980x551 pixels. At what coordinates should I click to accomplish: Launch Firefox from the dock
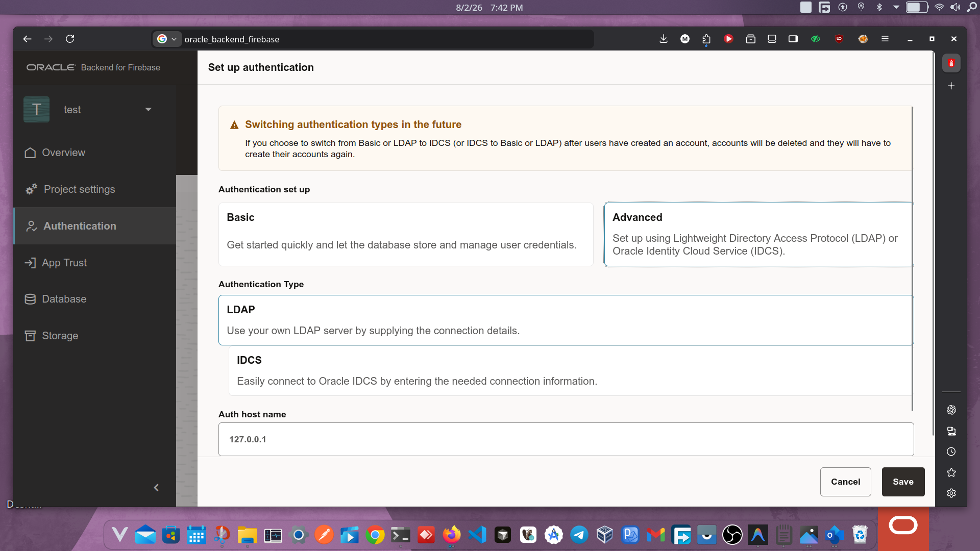451,535
